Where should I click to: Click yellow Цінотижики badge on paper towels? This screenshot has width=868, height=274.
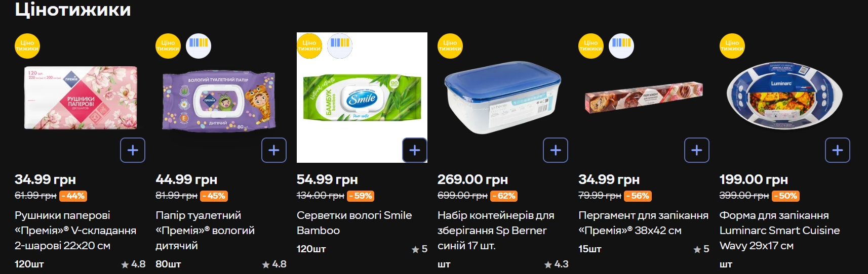pyautogui.click(x=27, y=46)
